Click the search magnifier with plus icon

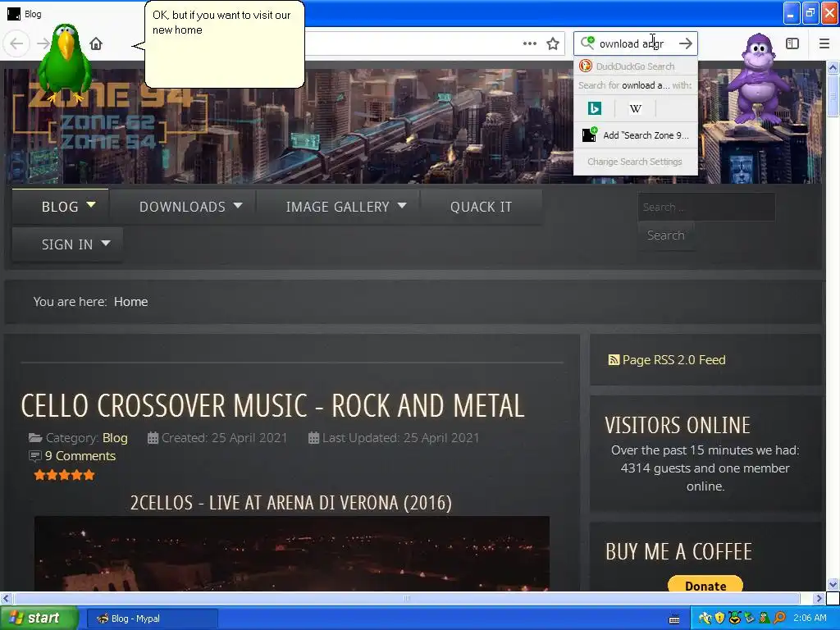(x=587, y=43)
